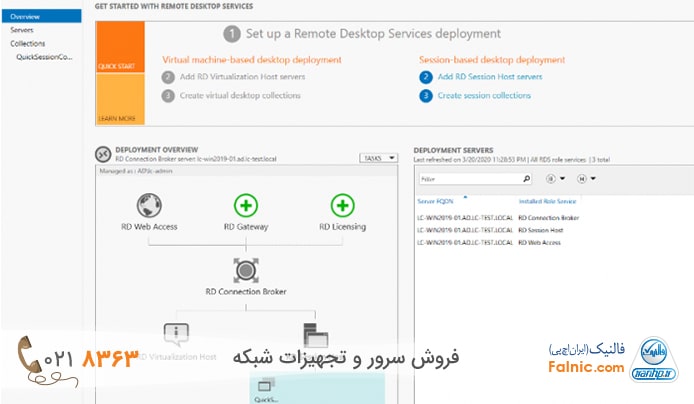Viewport: 694px width, 404px height.
Task: Click the QUICK START tile
Action: point(115,66)
